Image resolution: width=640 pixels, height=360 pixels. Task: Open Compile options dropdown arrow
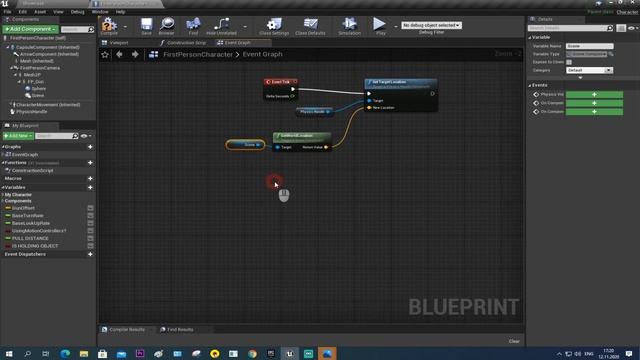125,27
